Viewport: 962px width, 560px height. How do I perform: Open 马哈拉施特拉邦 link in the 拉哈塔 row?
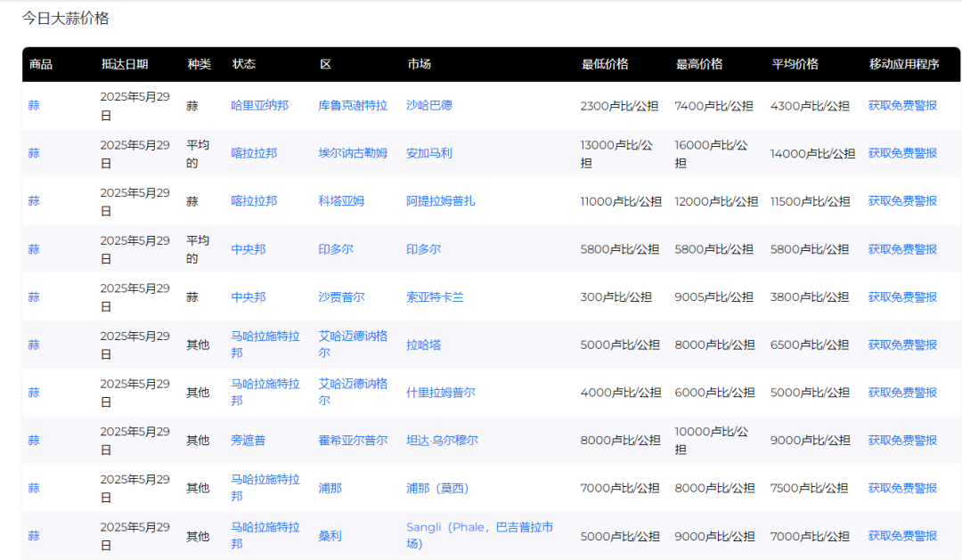click(x=265, y=345)
